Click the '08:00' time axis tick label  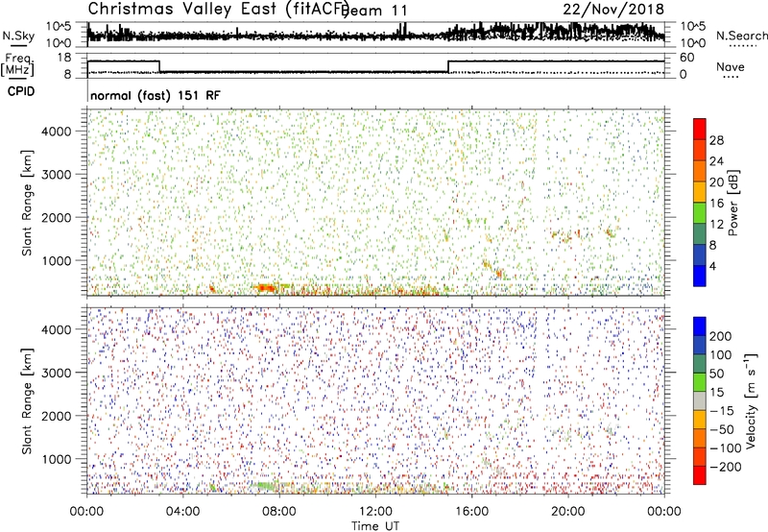(x=279, y=512)
